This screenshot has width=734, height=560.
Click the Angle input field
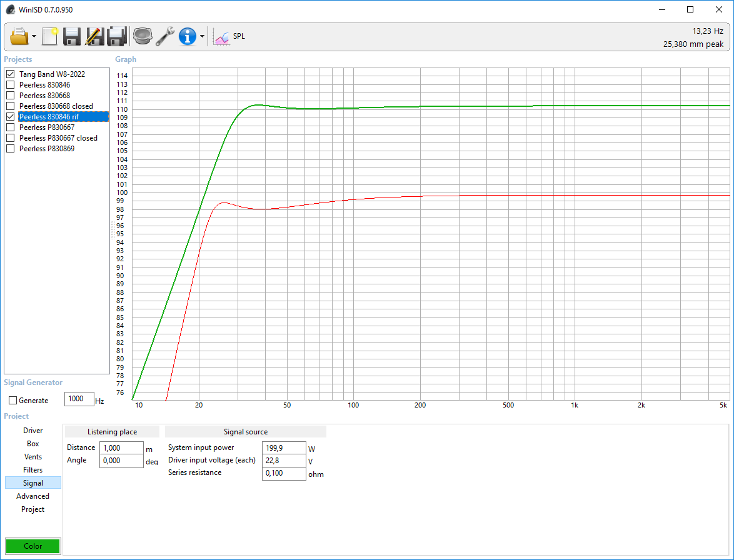122,461
